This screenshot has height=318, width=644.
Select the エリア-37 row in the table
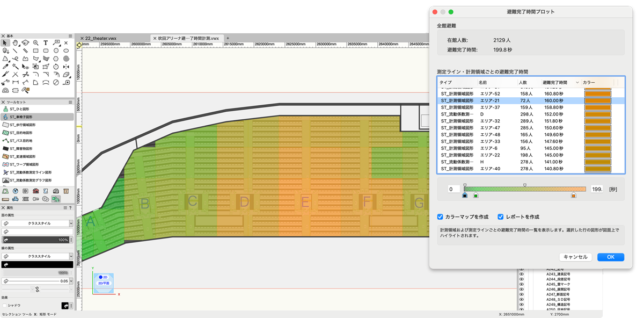point(489,107)
